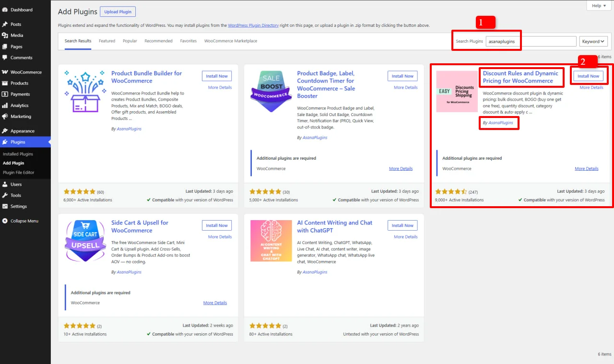Open More Details beside WooCommerce in Discount Rules
The image size is (614, 364).
click(587, 169)
